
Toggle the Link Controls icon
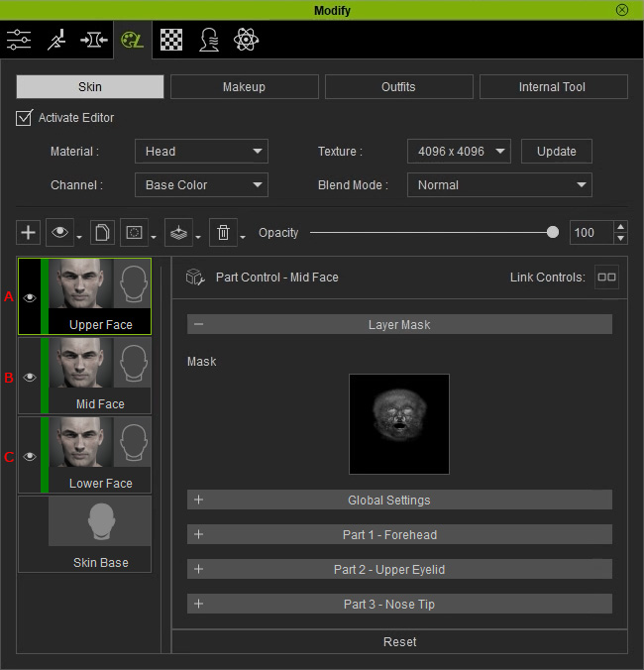[x=606, y=278]
